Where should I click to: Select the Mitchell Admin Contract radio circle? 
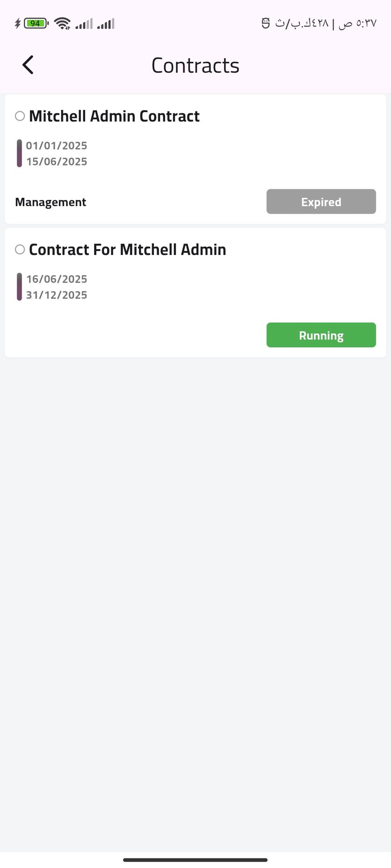coord(20,116)
